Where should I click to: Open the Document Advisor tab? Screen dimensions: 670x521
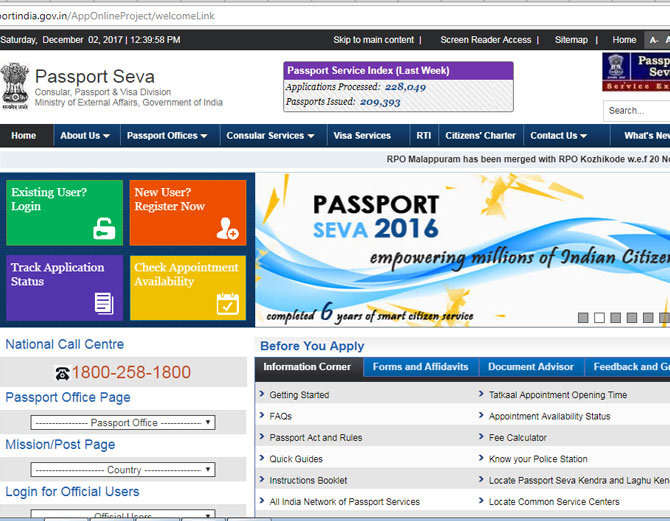531,367
